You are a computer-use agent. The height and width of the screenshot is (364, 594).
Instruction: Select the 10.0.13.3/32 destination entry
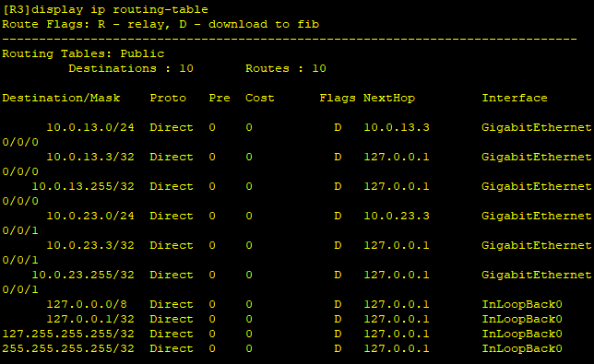click(90, 157)
